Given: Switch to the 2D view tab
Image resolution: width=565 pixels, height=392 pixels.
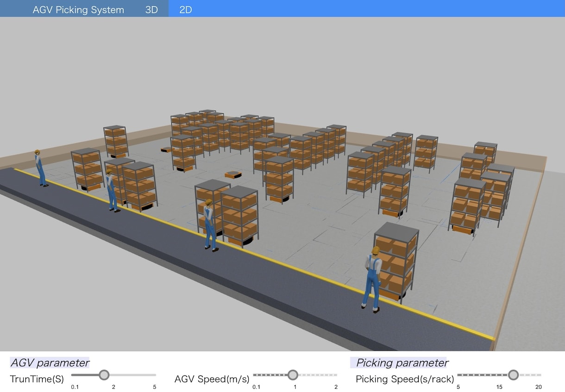Looking at the screenshot, I should point(186,9).
